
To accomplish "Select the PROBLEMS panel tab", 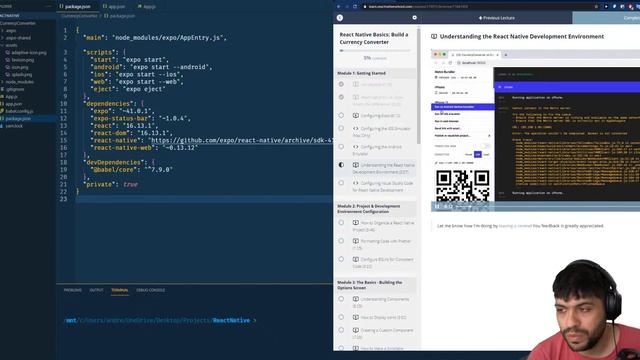I will coord(73,290).
